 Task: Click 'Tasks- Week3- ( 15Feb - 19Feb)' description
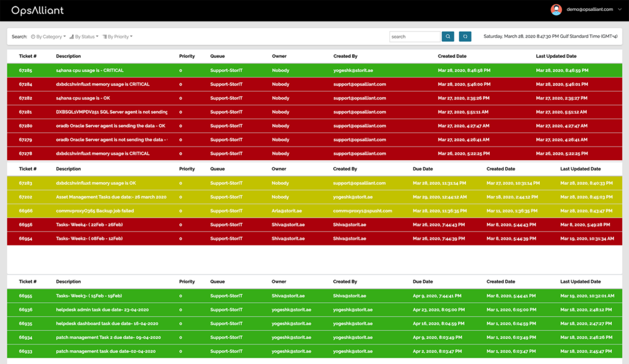coord(89,296)
